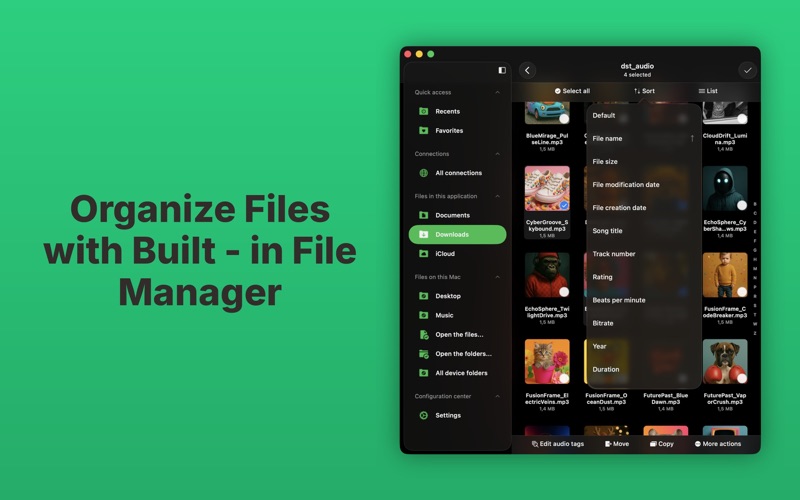Open the Downloads sidebar entry
This screenshot has width=800, height=500.
(x=458, y=235)
